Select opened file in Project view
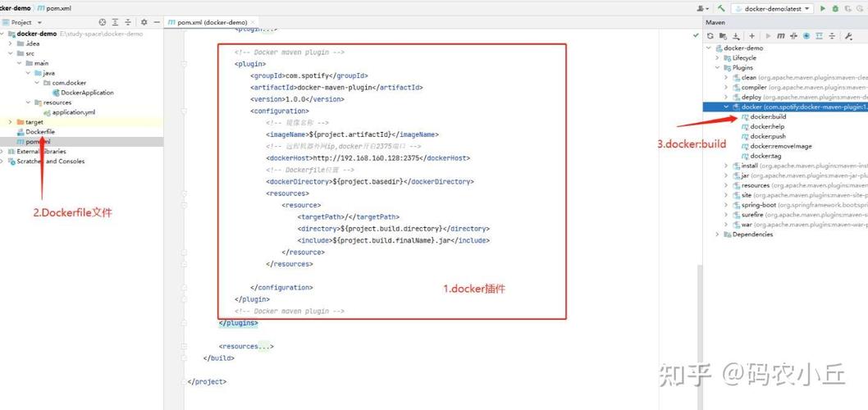Image resolution: width=868 pixels, height=410 pixels. pos(102,22)
